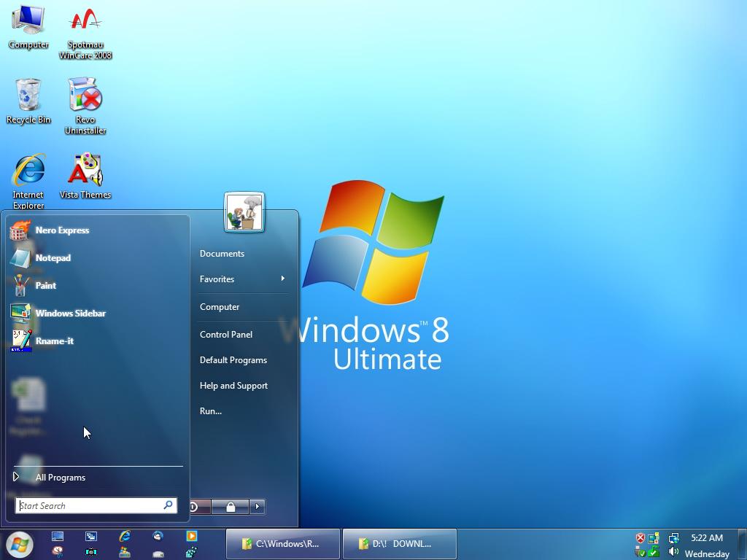Open Paint from the Start menu

[x=46, y=285]
